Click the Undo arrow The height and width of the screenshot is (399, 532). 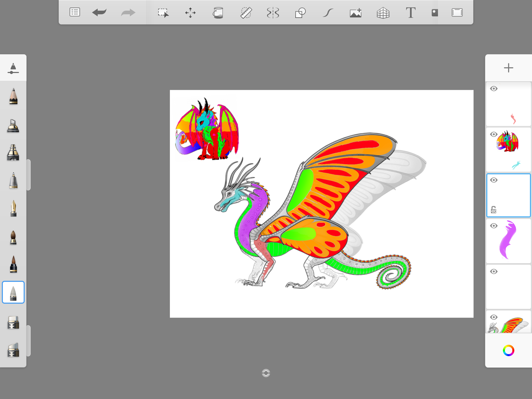pos(99,12)
